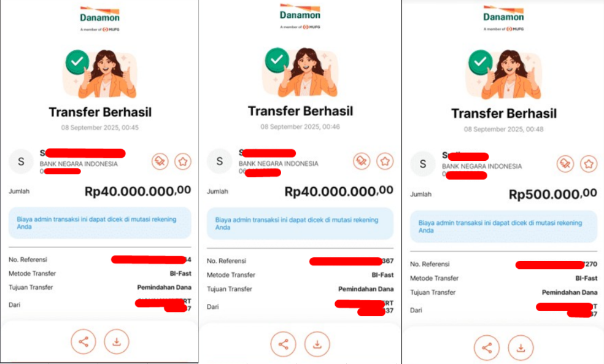Click S avatar on the 00:46 receipt

point(220,161)
